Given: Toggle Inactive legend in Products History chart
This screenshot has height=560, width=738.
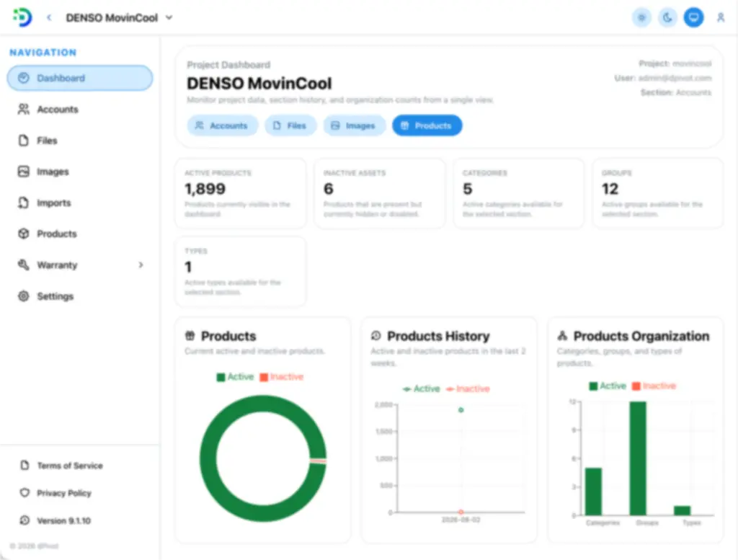Looking at the screenshot, I should 468,388.
